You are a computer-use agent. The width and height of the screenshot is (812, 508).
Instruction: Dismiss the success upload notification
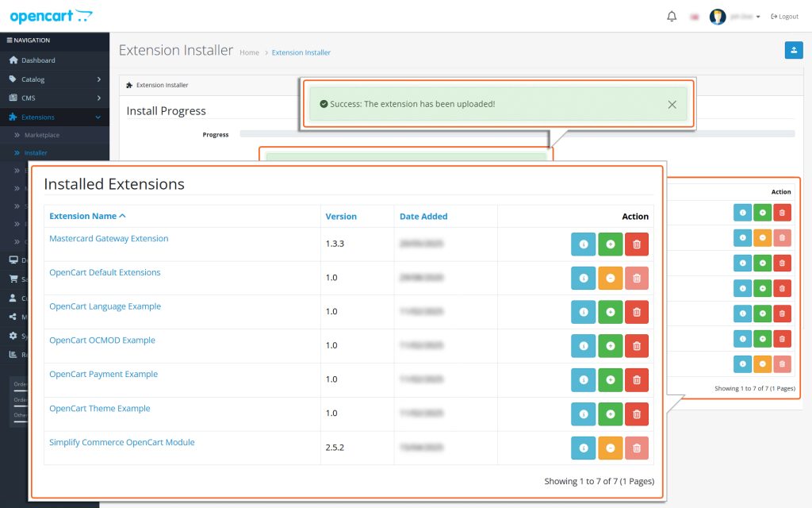click(672, 104)
